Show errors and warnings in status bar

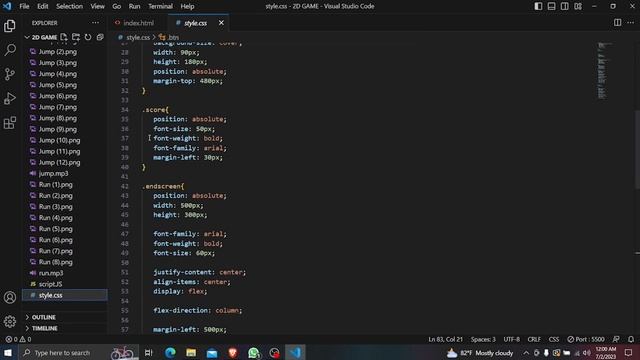click(x=18, y=339)
